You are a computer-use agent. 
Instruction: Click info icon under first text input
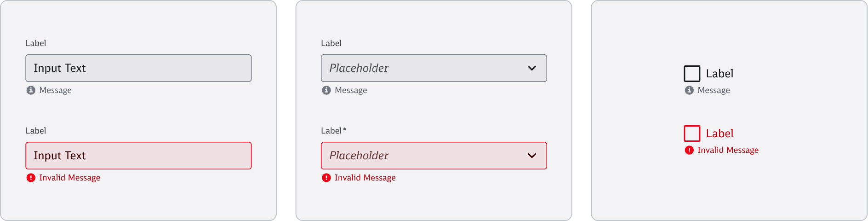click(x=31, y=90)
